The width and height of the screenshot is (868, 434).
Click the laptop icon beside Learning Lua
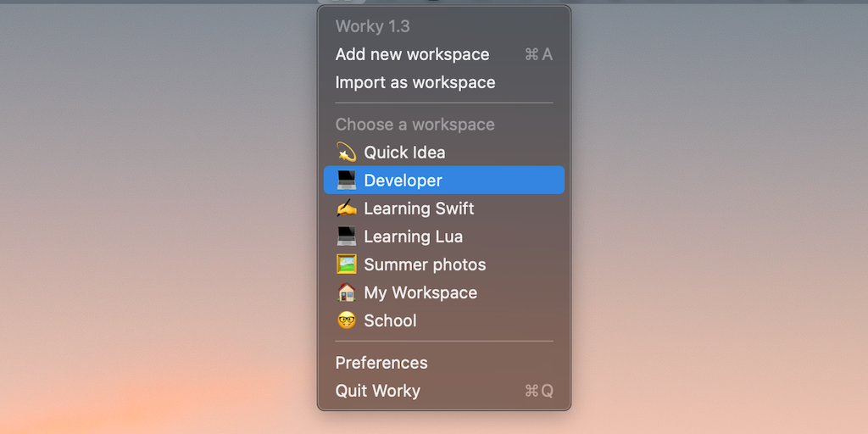click(346, 236)
